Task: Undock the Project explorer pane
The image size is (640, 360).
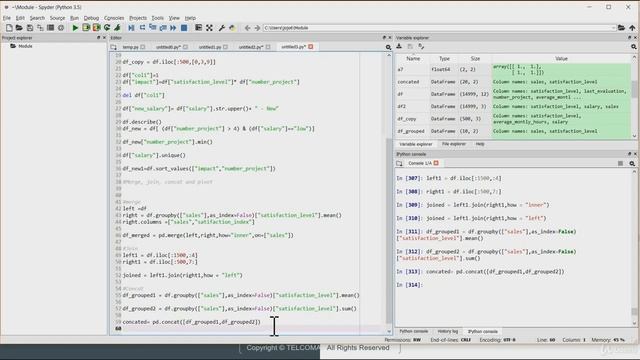Action: click(98, 38)
